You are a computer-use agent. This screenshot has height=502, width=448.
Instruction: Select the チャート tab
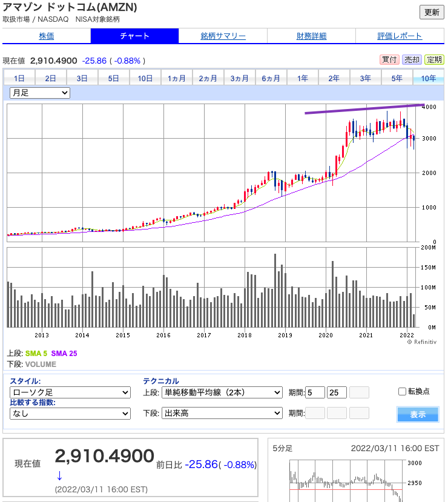[x=135, y=36]
